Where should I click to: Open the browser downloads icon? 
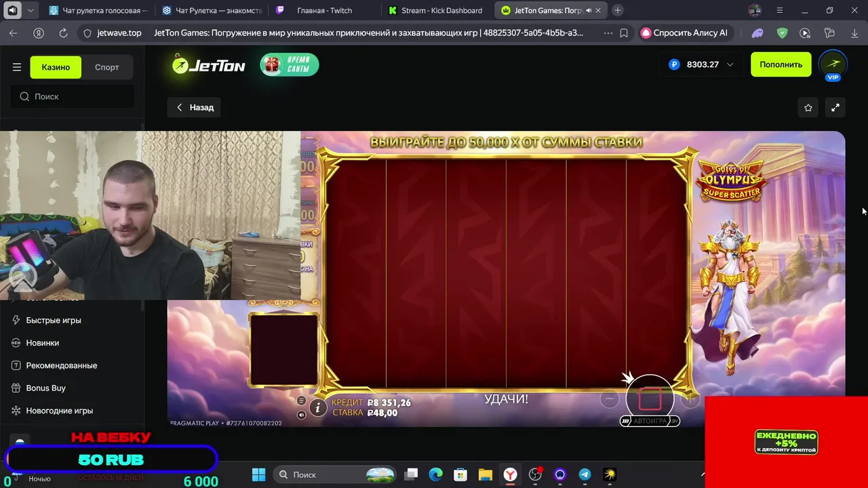[854, 33]
